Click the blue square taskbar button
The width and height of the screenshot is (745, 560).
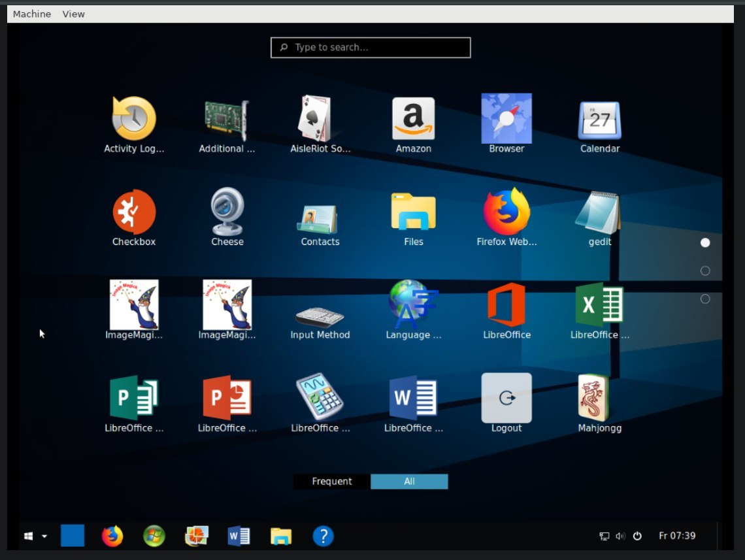click(73, 536)
